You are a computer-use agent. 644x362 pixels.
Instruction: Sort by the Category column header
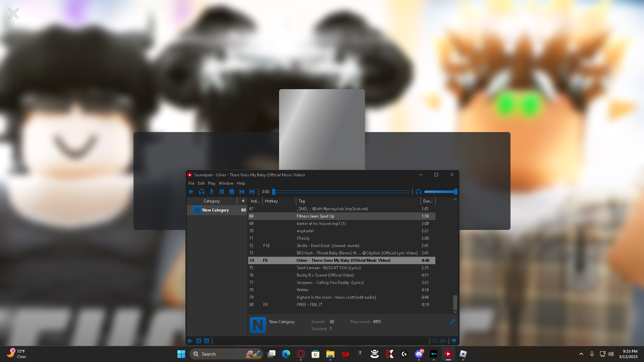pos(212,201)
